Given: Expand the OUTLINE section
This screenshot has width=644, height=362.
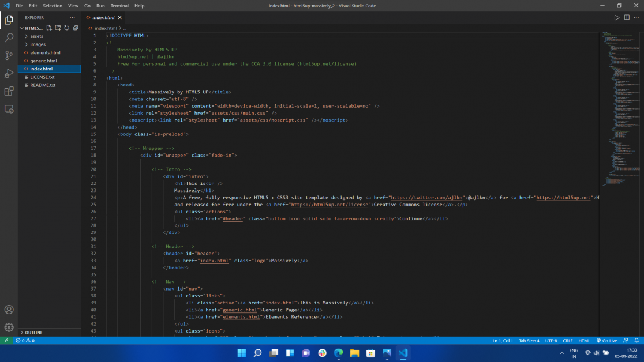Looking at the screenshot, I should pos(33,333).
